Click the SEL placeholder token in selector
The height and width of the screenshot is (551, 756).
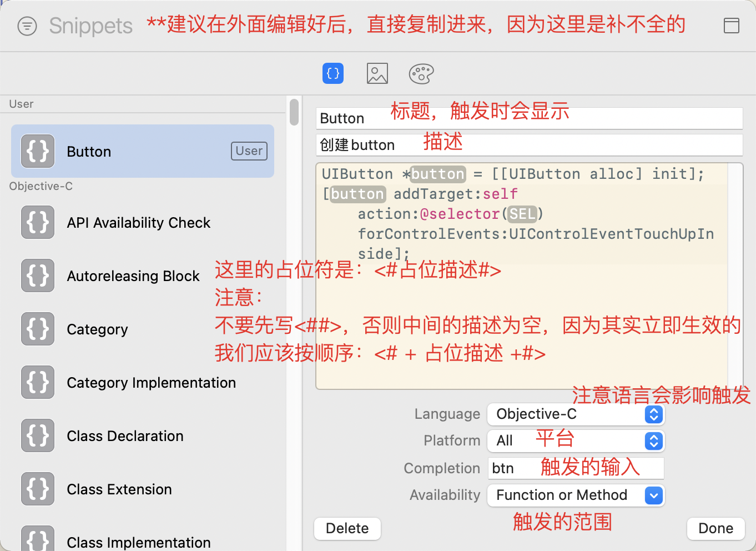pos(522,214)
